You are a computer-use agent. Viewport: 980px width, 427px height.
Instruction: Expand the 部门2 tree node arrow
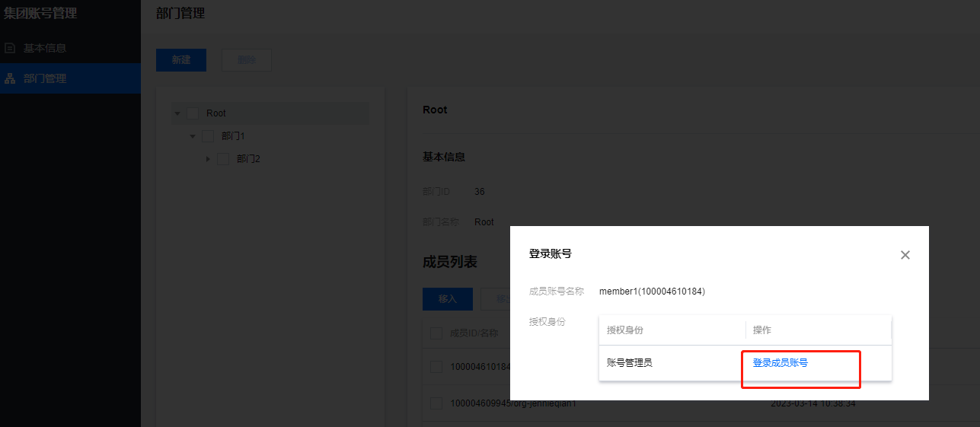coord(208,159)
